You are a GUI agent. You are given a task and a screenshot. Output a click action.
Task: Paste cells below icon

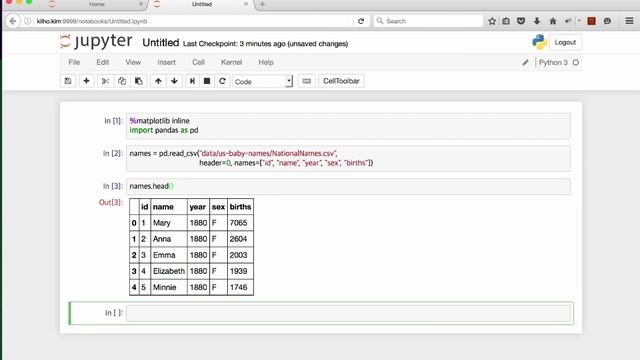139,81
